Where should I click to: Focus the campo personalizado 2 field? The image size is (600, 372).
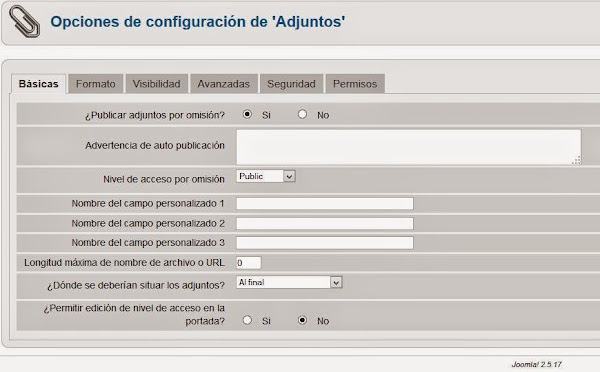(324, 224)
